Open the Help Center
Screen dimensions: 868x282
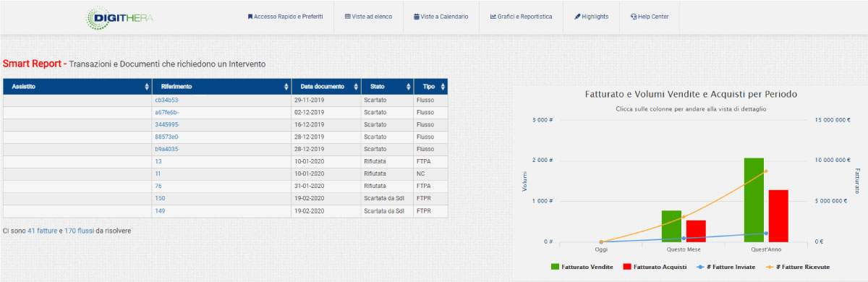tap(650, 17)
